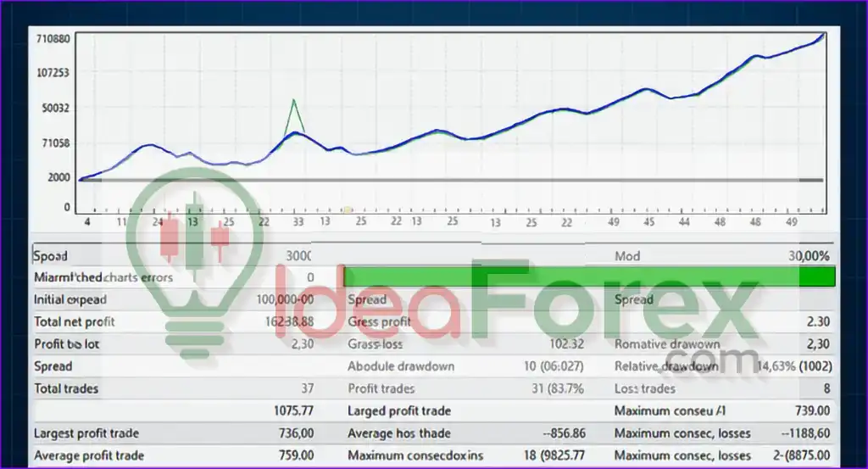Click the green modelling quality bar
The height and width of the screenshot is (469, 868).
coord(589,277)
